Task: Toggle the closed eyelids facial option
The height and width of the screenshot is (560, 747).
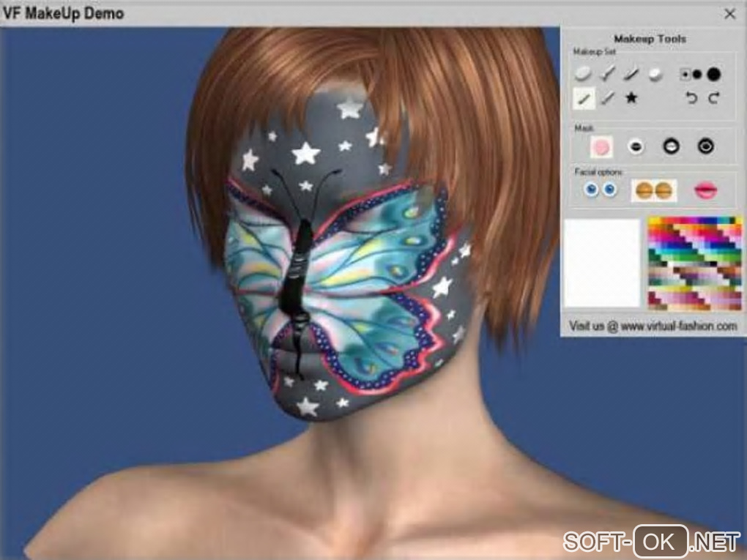Action: tap(653, 190)
